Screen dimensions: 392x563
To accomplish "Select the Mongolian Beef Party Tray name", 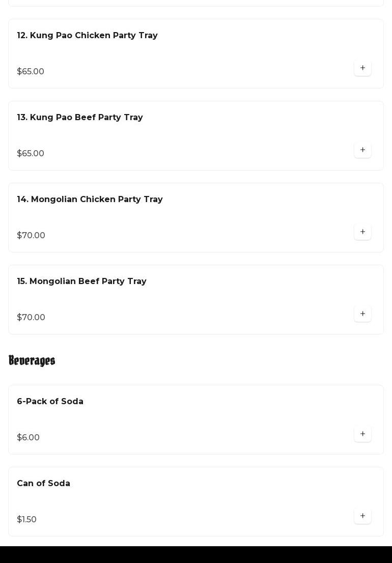I will point(81,281).
